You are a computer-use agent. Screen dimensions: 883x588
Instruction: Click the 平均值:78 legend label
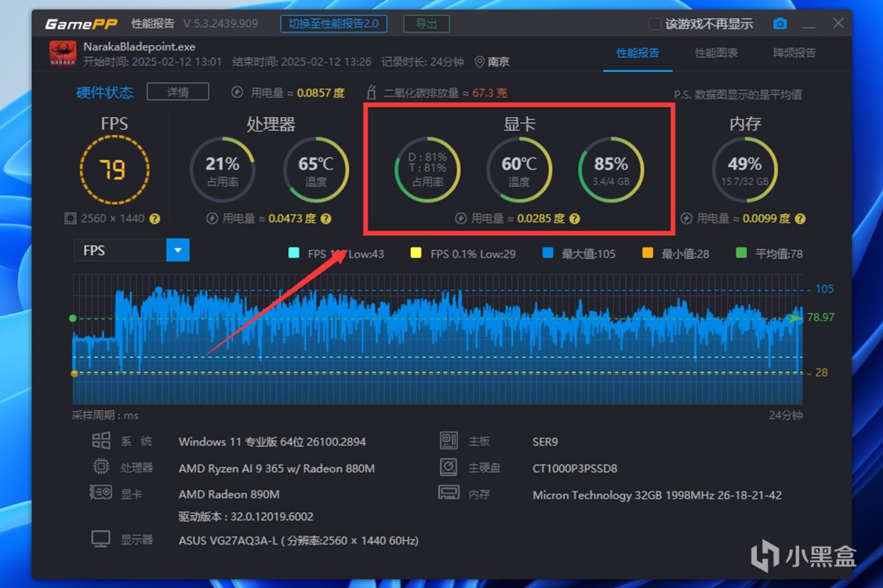[x=780, y=254]
